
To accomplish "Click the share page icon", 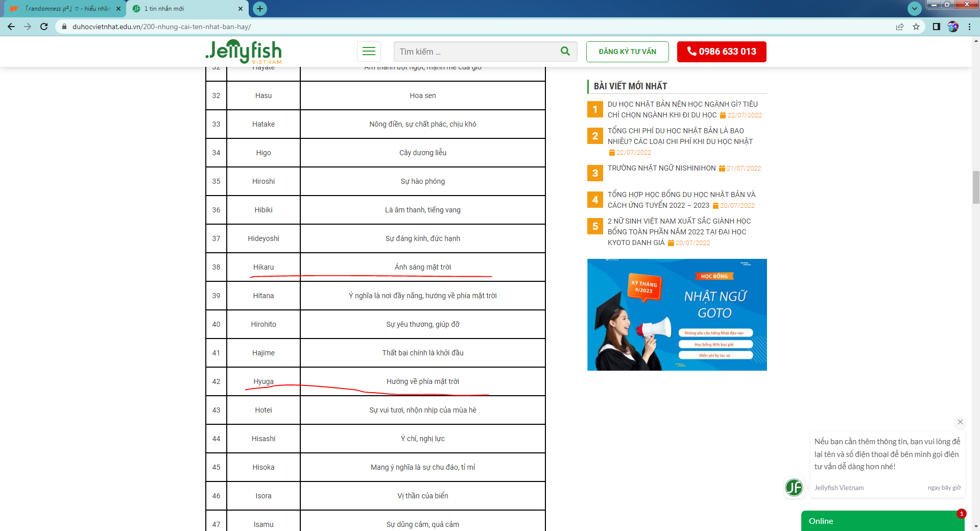I will [900, 27].
